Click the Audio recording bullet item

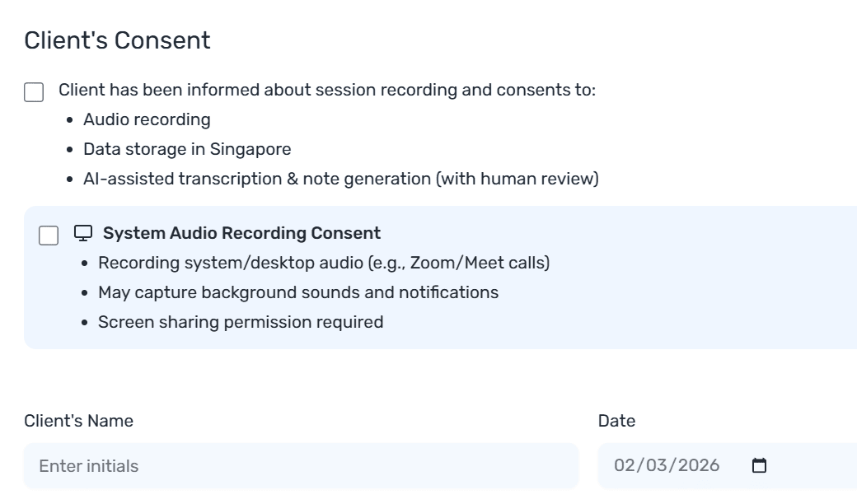click(147, 119)
